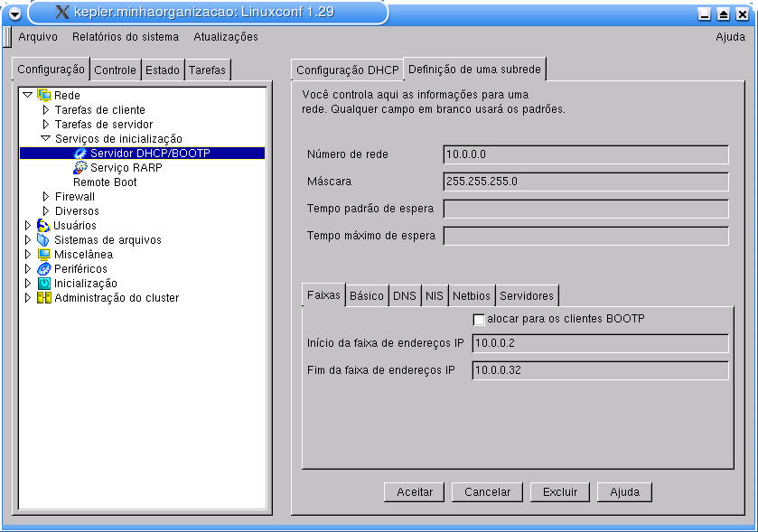Open the Netbios tab

[472, 295]
